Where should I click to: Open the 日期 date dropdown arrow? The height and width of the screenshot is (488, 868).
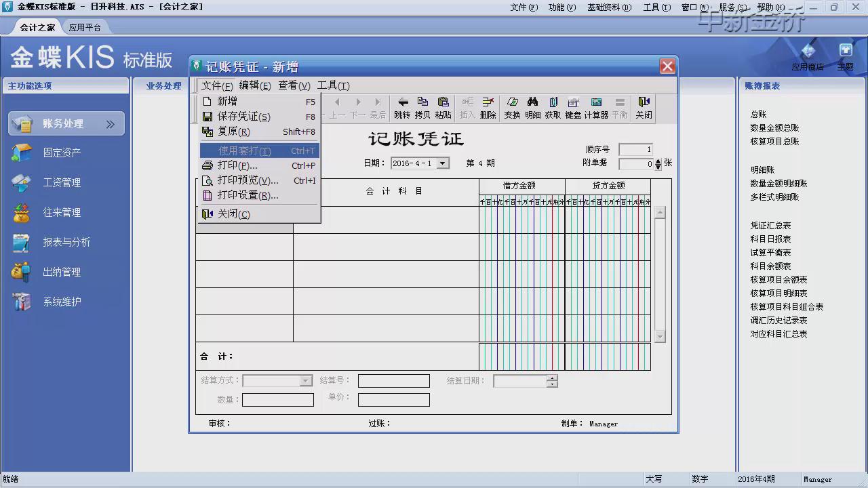[443, 163]
